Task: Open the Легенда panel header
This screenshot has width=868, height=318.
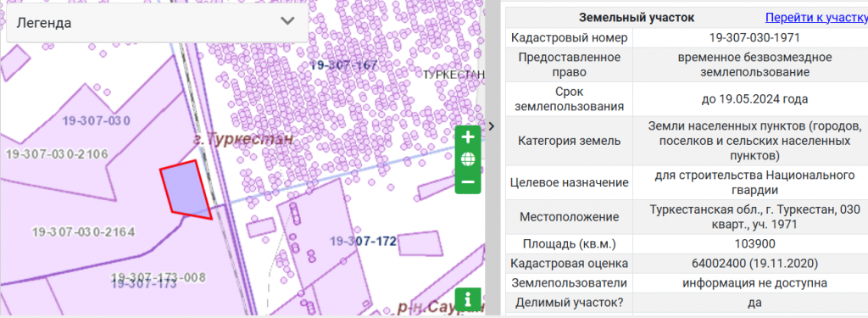Action: [x=157, y=23]
